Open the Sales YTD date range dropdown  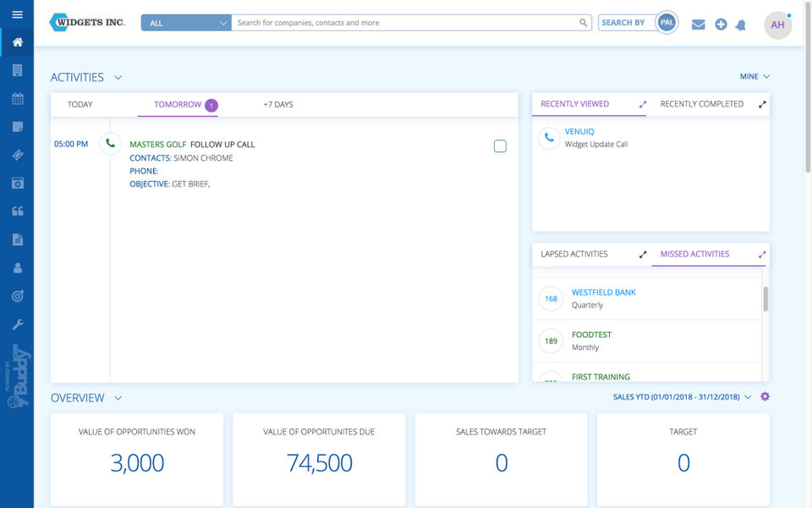[682, 397]
